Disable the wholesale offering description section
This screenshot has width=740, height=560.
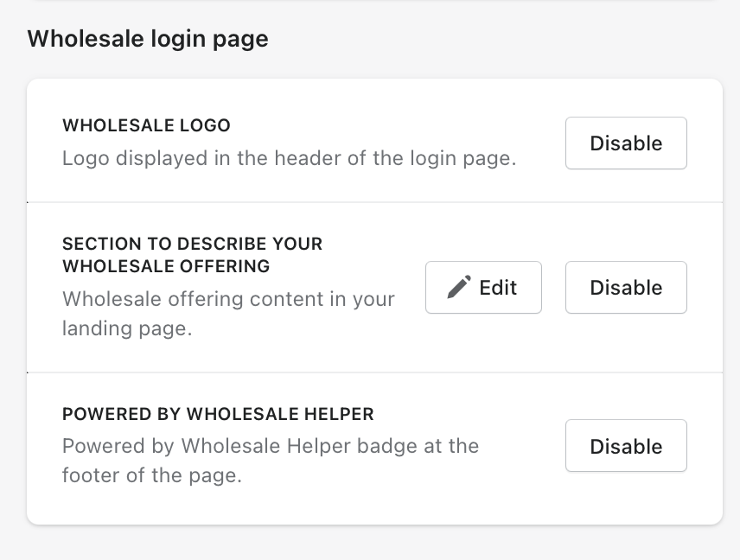coord(626,288)
